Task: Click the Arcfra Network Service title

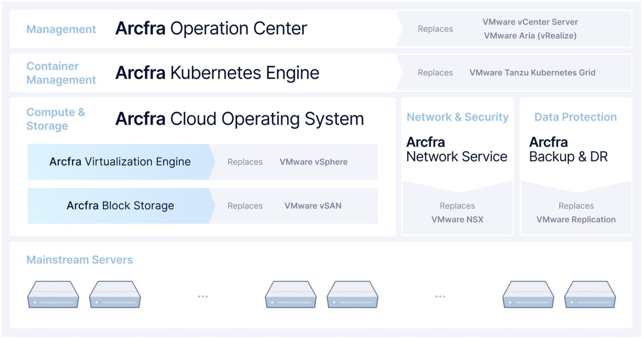Action: pyautogui.click(x=457, y=149)
